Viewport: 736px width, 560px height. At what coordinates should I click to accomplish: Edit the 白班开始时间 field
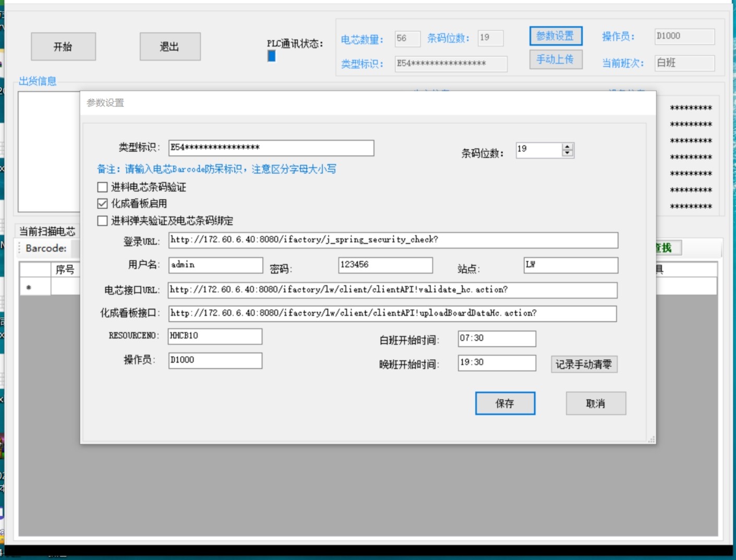496,339
